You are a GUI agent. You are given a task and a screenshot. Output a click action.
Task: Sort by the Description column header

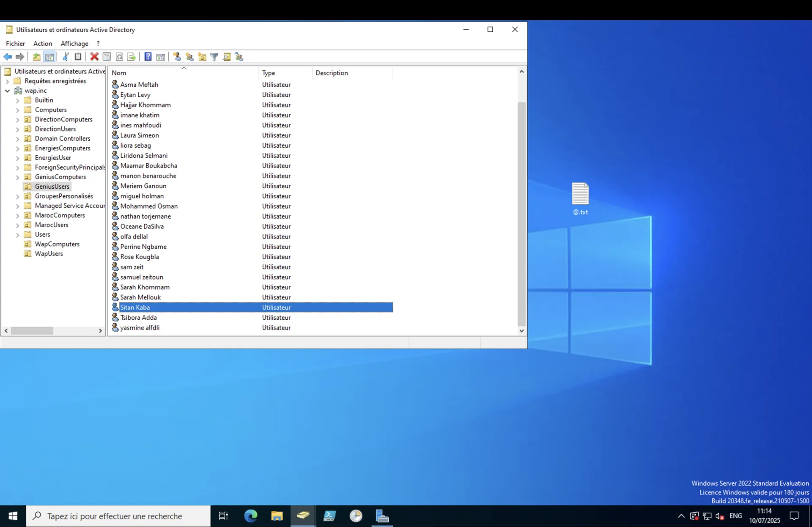(x=353, y=73)
